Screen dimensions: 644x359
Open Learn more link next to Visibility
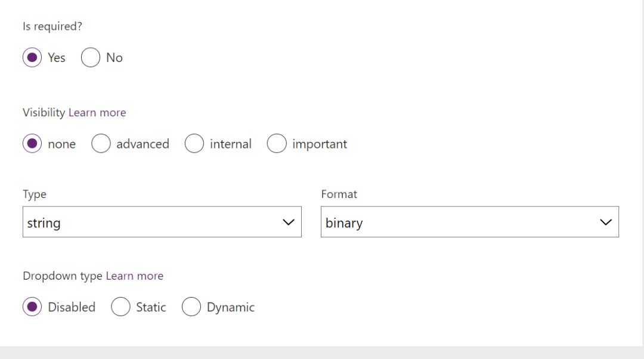point(97,113)
